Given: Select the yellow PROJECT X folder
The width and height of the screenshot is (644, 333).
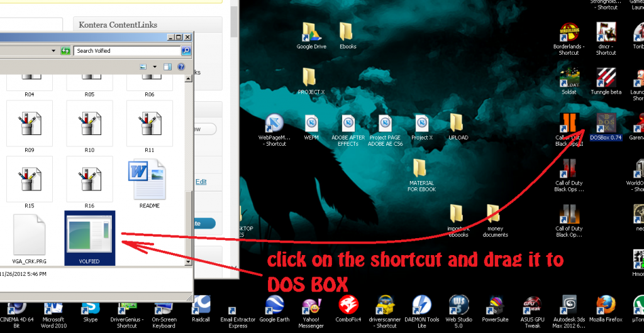Looking at the screenshot, I should [x=311, y=81].
